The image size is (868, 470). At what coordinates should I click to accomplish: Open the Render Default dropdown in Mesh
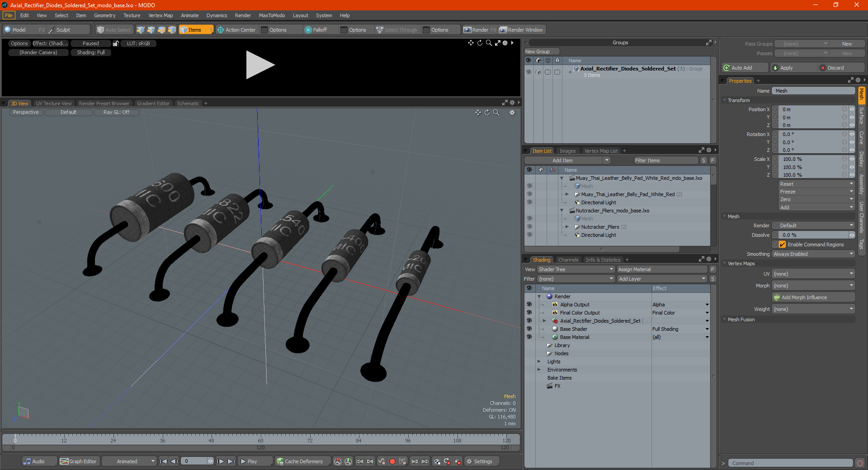[817, 226]
